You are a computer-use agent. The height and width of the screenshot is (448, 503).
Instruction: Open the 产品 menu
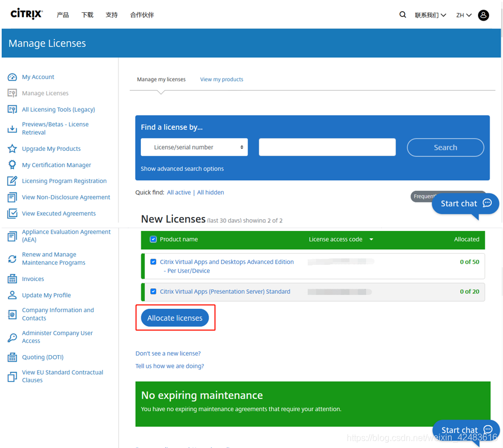click(x=62, y=15)
